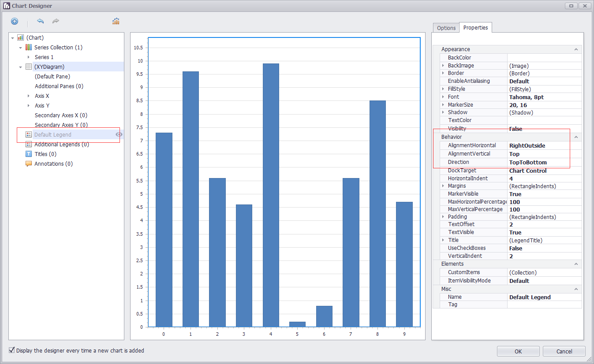Expand the Margins property
Image resolution: width=594 pixels, height=364 pixels.
(x=443, y=186)
